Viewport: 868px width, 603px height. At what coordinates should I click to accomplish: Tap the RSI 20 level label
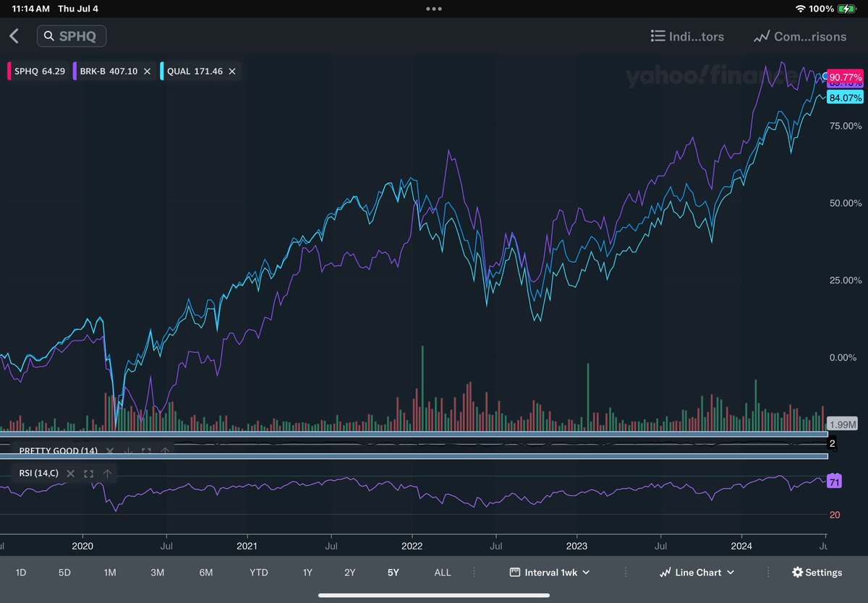coord(834,515)
